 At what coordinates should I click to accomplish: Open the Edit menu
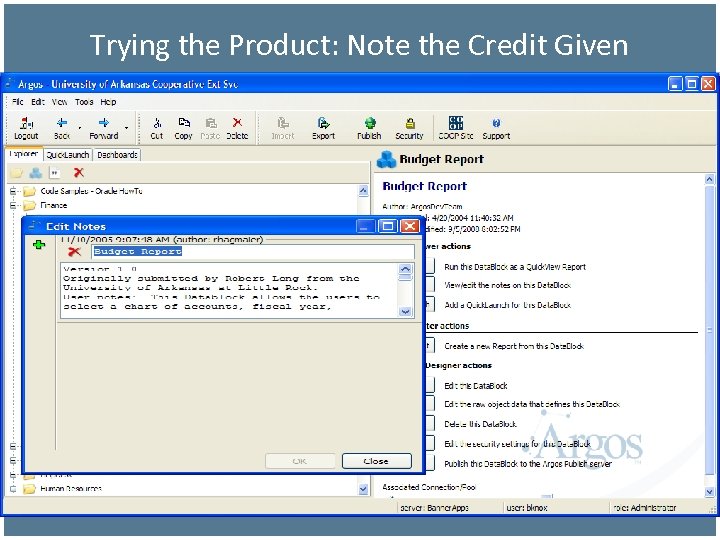coord(38,102)
